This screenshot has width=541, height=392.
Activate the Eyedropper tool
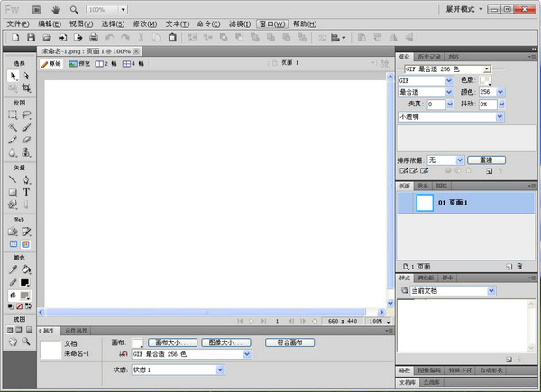pos(13,269)
